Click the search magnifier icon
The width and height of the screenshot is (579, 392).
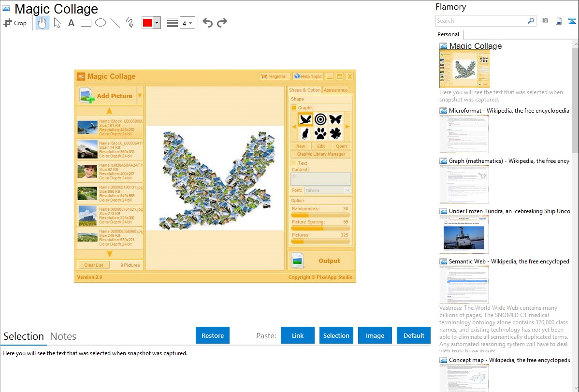pyautogui.click(x=531, y=21)
